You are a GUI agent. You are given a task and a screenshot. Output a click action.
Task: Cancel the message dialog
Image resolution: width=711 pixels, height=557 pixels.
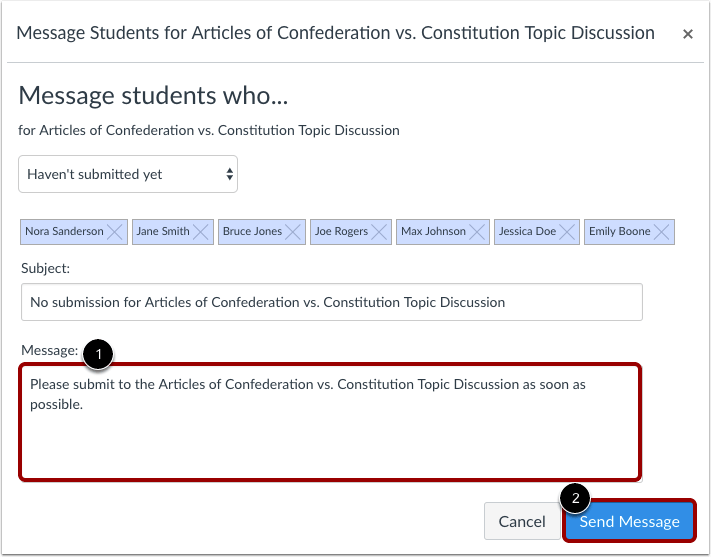pyautogui.click(x=522, y=522)
